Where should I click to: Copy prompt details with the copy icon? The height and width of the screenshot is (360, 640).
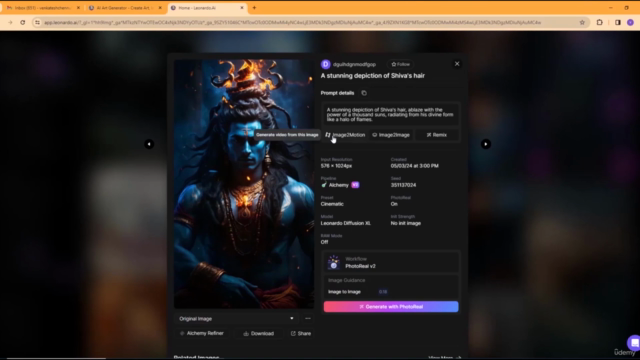click(364, 93)
